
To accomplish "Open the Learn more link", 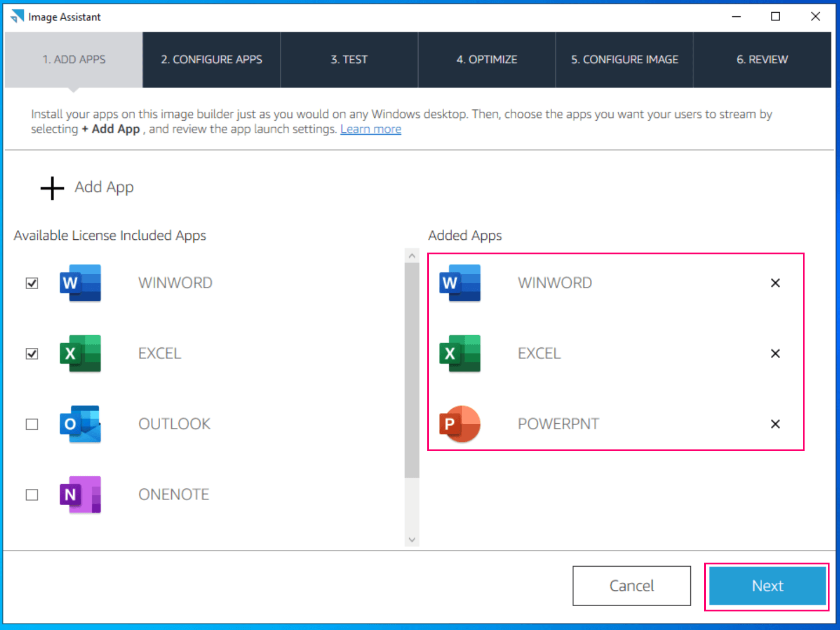I will point(370,129).
